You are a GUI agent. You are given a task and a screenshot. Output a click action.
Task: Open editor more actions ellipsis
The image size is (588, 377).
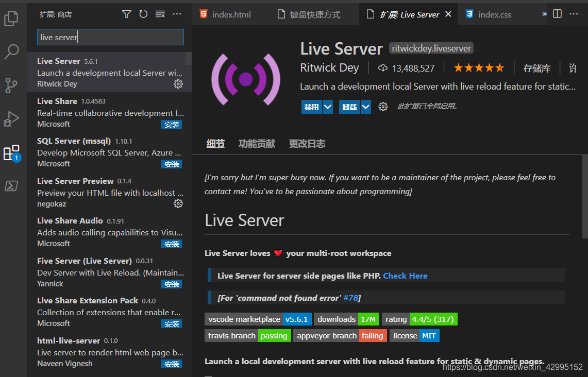574,14
